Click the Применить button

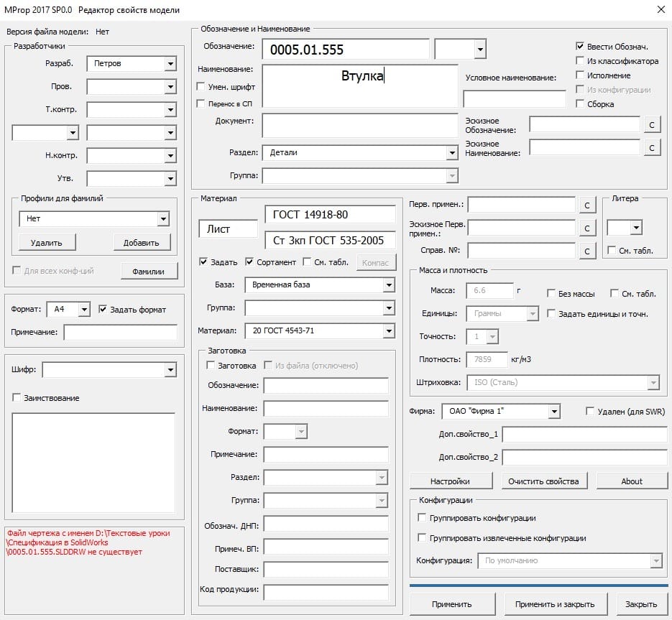tap(452, 604)
